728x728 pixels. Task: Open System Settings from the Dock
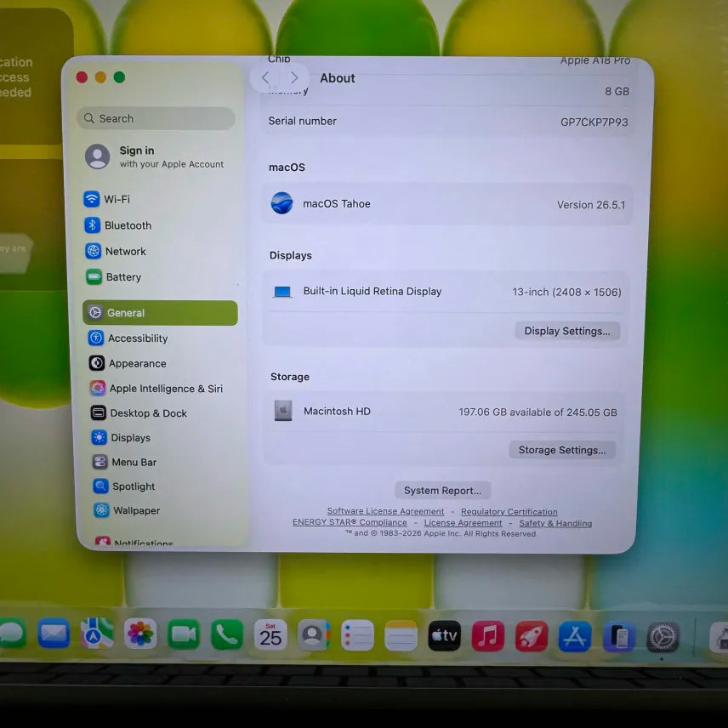[663, 638]
